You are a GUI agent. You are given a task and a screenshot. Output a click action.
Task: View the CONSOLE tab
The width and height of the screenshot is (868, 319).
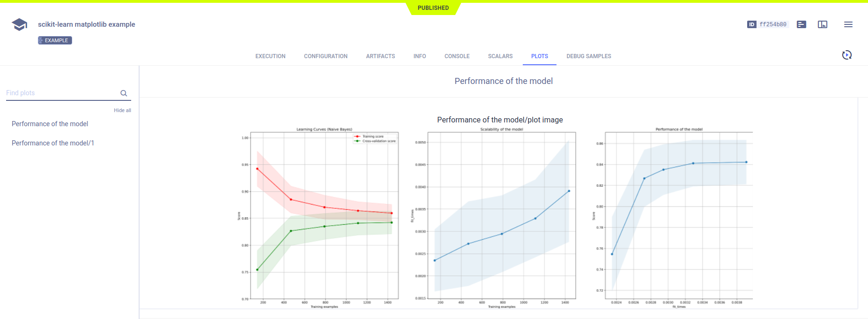[x=457, y=56]
